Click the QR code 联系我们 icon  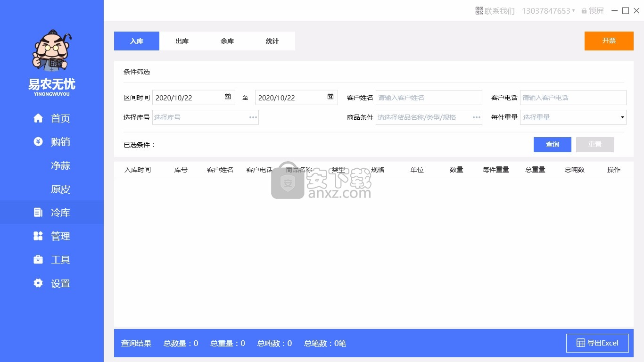(479, 10)
